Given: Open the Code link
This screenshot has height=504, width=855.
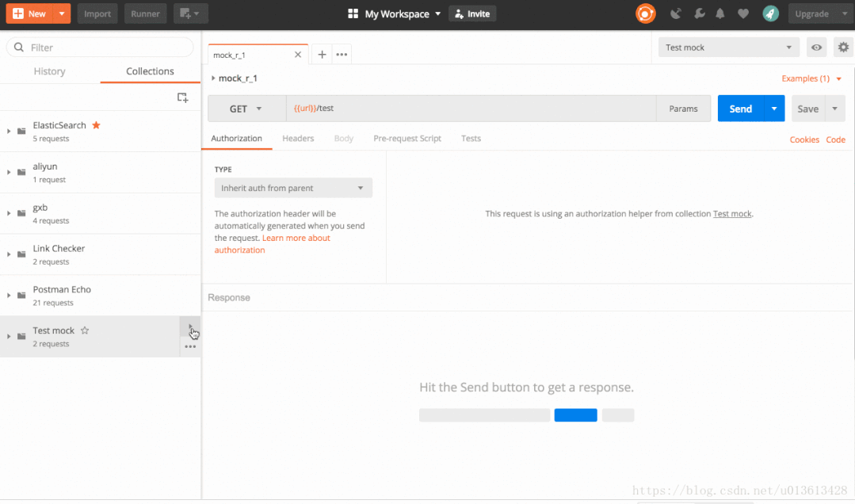Looking at the screenshot, I should click(835, 139).
